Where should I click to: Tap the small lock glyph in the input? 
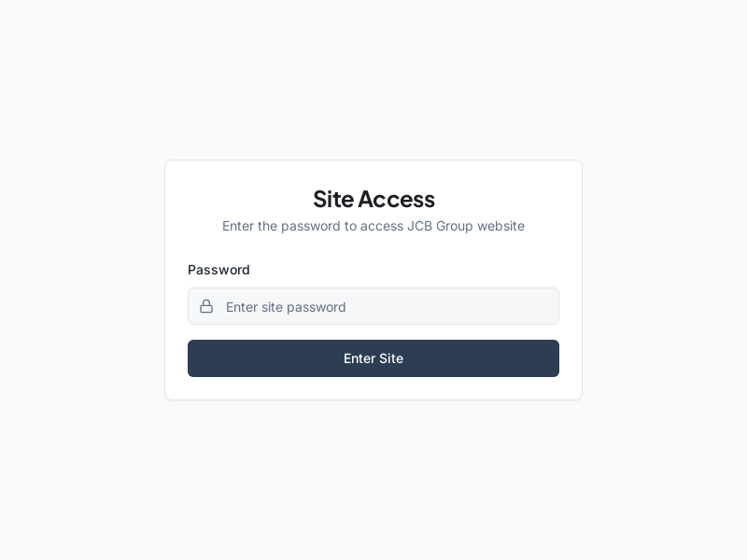(206, 306)
